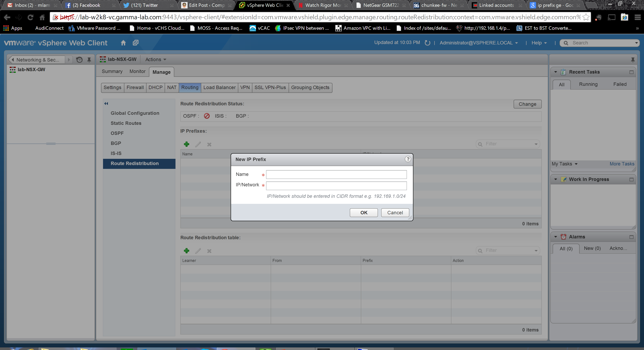This screenshot has width=644, height=350.
Task: Click the IP/Network input field
Action: click(336, 186)
